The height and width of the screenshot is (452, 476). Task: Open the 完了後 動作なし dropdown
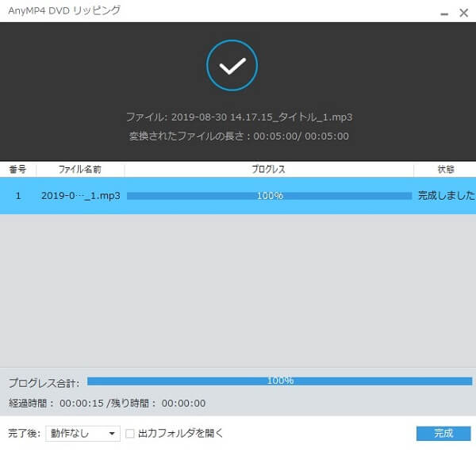click(x=83, y=434)
